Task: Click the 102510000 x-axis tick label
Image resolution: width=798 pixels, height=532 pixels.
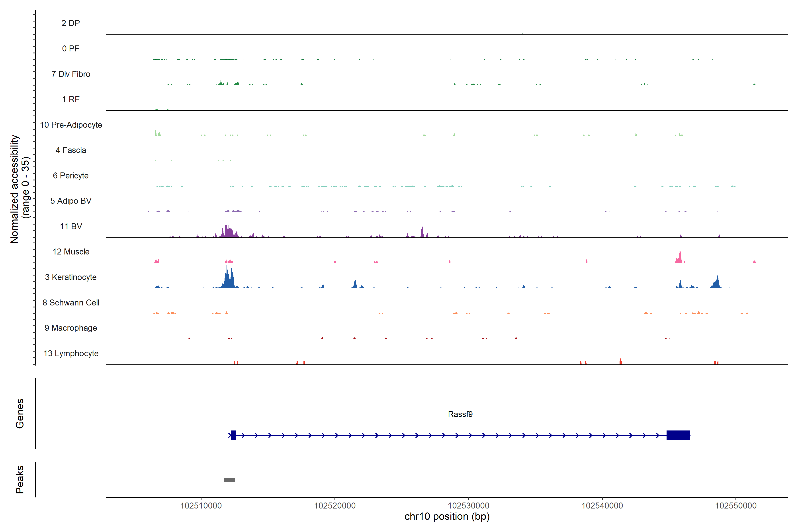Action: pos(201,506)
